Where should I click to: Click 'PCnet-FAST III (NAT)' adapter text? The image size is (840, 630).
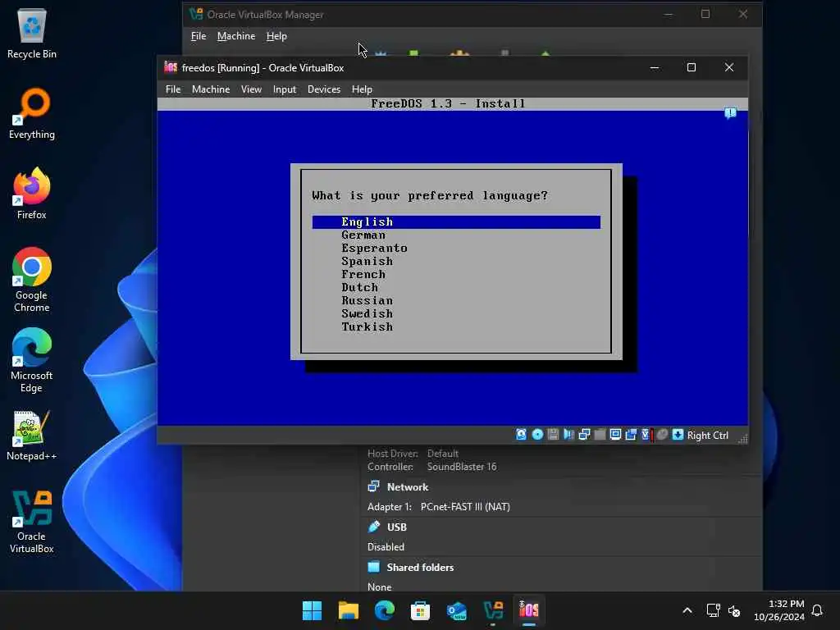pos(465,507)
